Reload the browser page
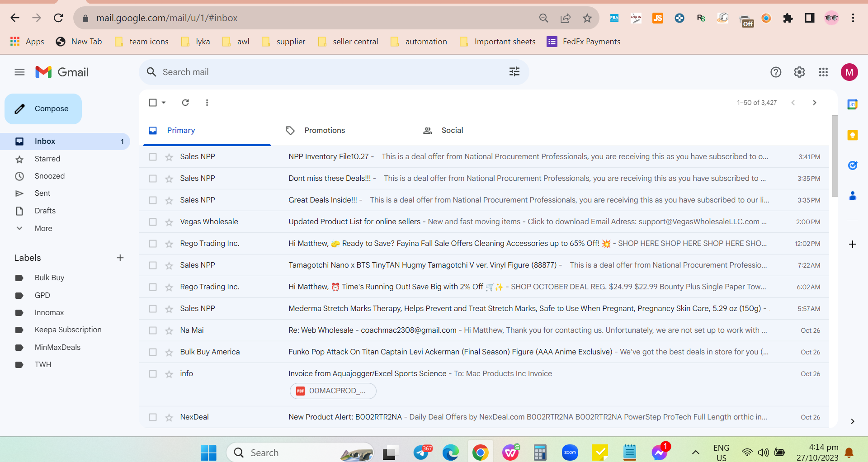Screen dimensions: 868x462 click(58, 18)
